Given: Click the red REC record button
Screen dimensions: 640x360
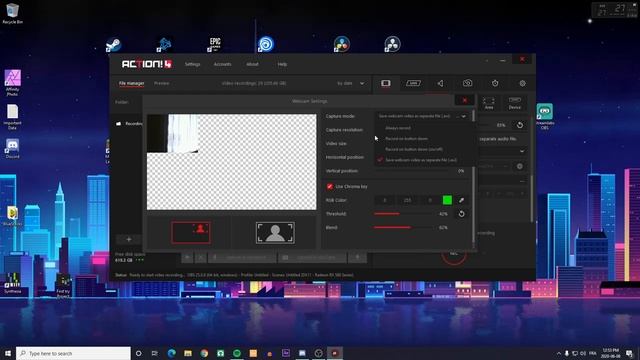Looking at the screenshot, I should (453, 255).
